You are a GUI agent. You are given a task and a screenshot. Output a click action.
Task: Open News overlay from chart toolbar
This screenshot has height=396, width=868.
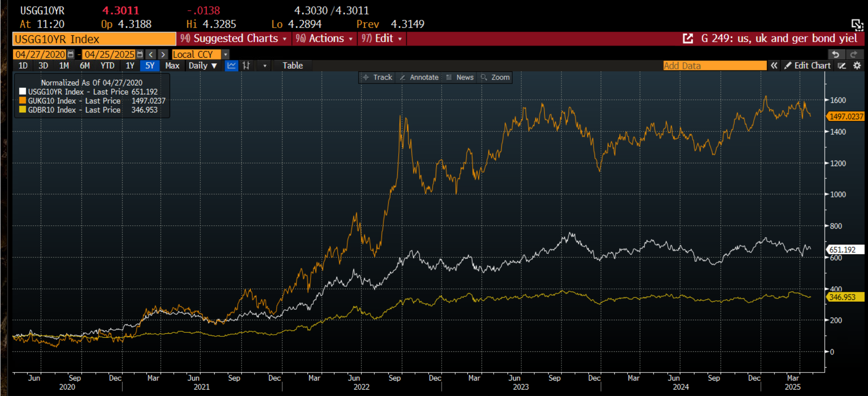point(460,77)
